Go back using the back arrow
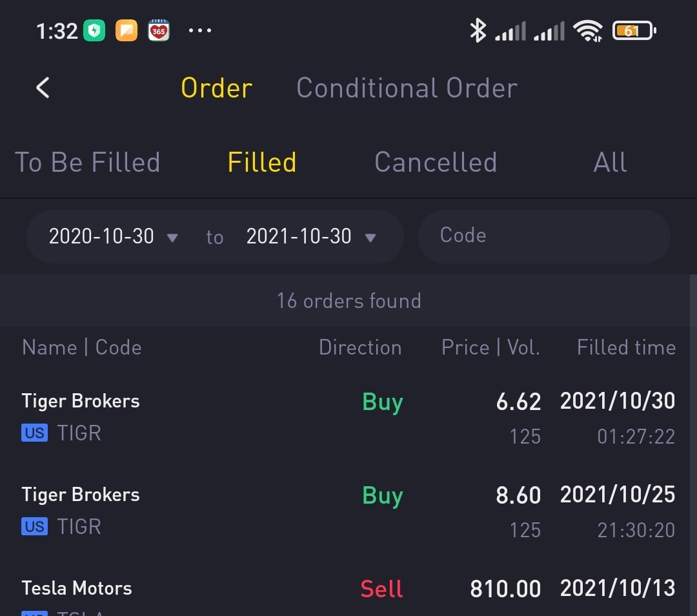This screenshot has height=616, width=697. (x=43, y=88)
